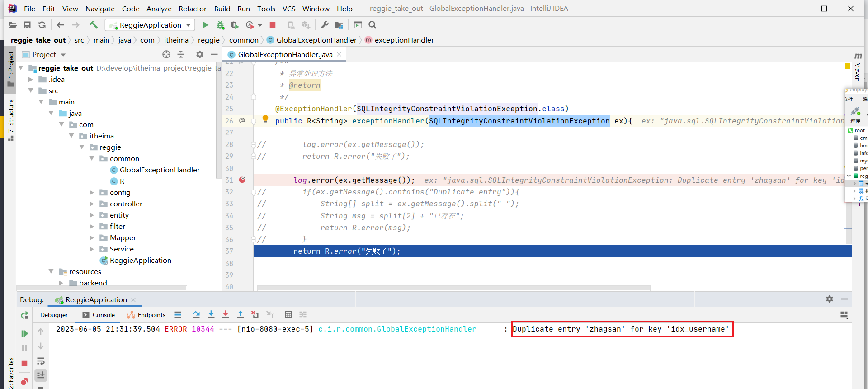868x389 pixels.
Task: Minimize the Debug tool window
Action: click(844, 299)
